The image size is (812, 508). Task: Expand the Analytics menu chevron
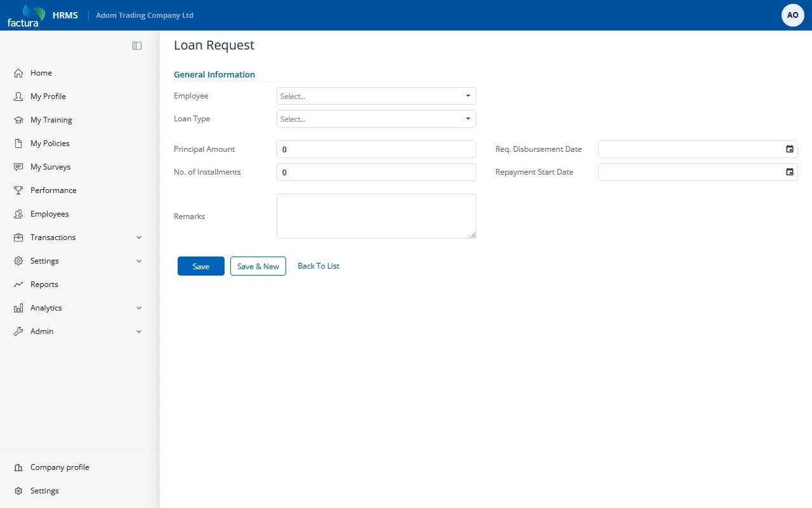[139, 308]
